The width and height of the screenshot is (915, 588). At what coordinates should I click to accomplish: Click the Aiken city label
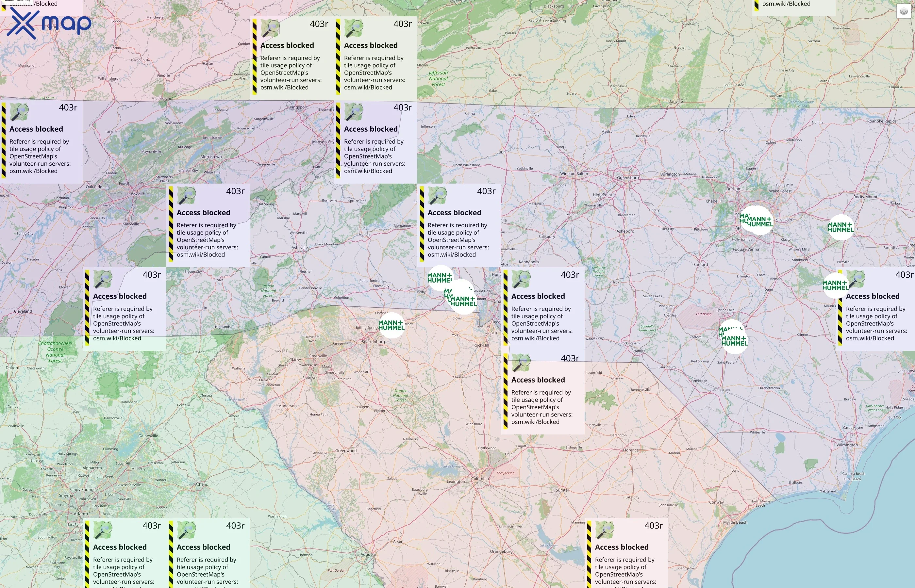tap(398, 541)
